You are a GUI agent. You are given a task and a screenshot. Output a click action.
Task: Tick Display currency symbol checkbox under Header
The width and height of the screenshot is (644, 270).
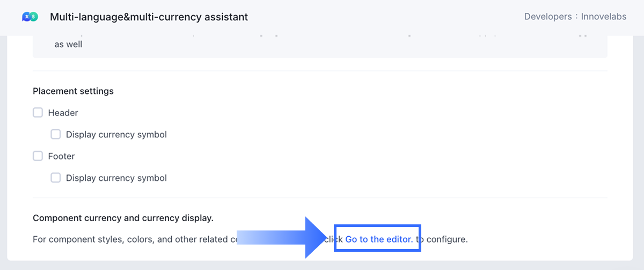(x=56, y=134)
